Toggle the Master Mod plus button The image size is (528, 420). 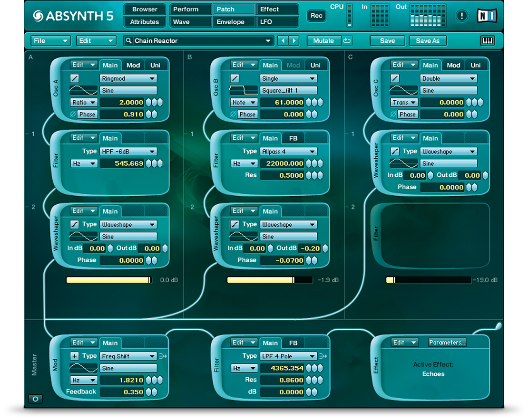(75, 356)
